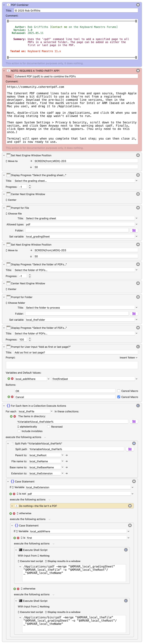Image resolution: width=144 pixels, height=644 pixels.
Task: Open the For each local_theFile variable dropdown
Action: coord(52,411)
